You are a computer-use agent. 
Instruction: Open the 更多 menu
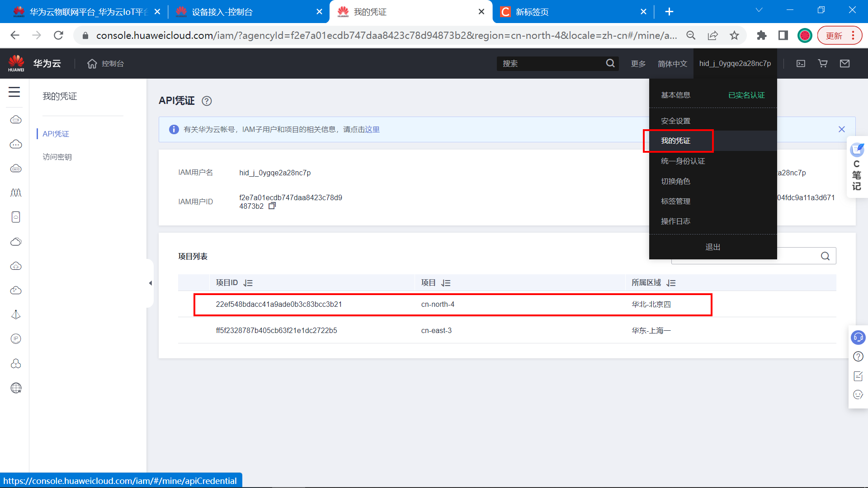click(x=638, y=64)
